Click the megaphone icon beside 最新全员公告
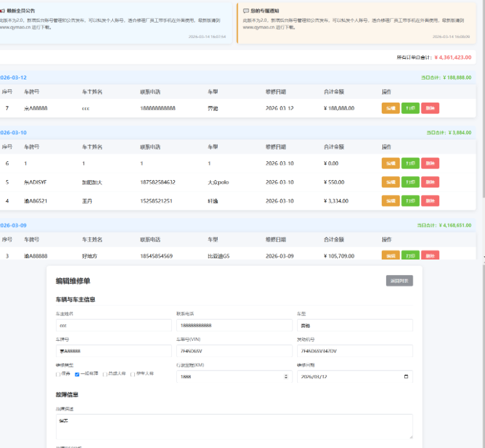Screen dimensions: 485x448 coord(3,11)
